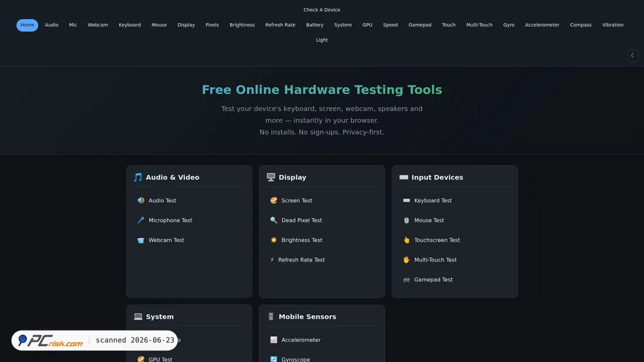Viewport: 644px width, 362px height.
Task: Open the Vibration nav item
Action: pos(612,25)
